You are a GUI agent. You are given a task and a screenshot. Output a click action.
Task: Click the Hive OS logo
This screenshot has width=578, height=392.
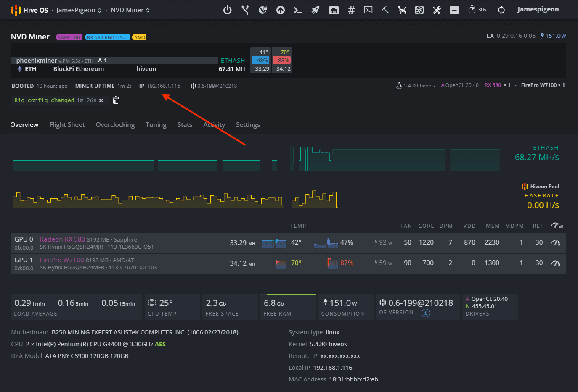click(29, 10)
